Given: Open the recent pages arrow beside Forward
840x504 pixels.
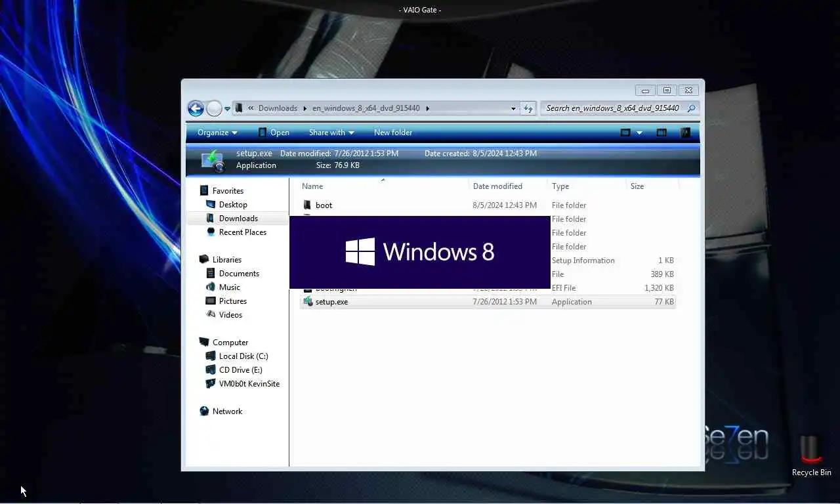Looking at the screenshot, I should click(227, 108).
